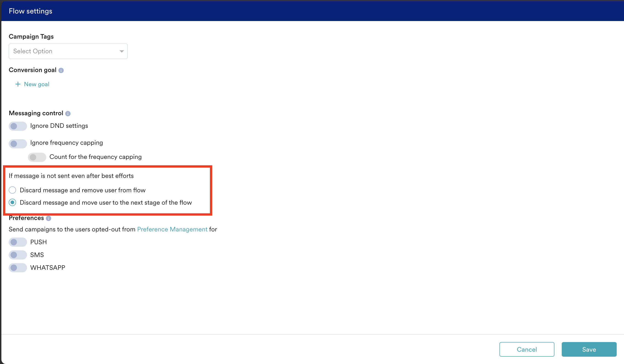624x364 pixels.
Task: Toggle Ignore DND settings switch
Action: coord(18,126)
